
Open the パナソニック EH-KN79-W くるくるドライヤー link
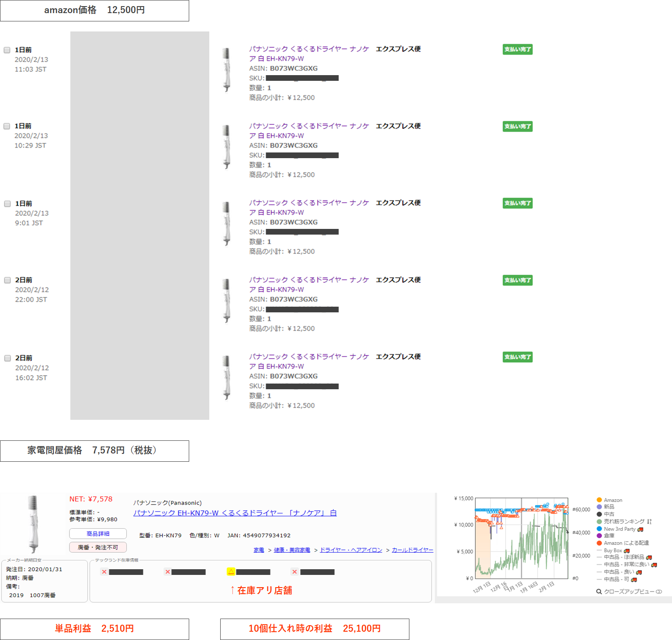pos(235,513)
